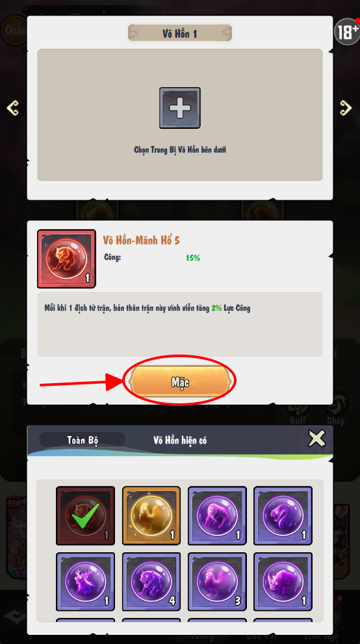360x644 pixels.
Task: Deselect the checked red tiger orb
Action: click(85, 515)
